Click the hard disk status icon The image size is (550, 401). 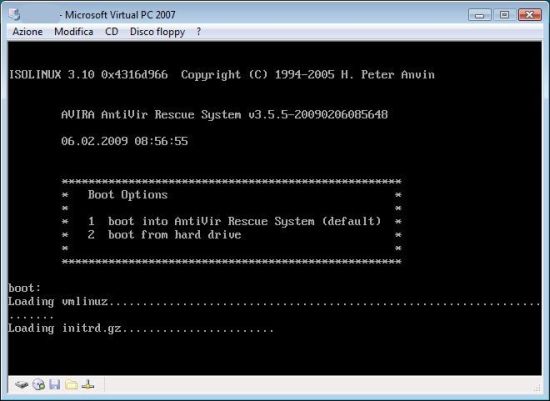(x=22, y=385)
